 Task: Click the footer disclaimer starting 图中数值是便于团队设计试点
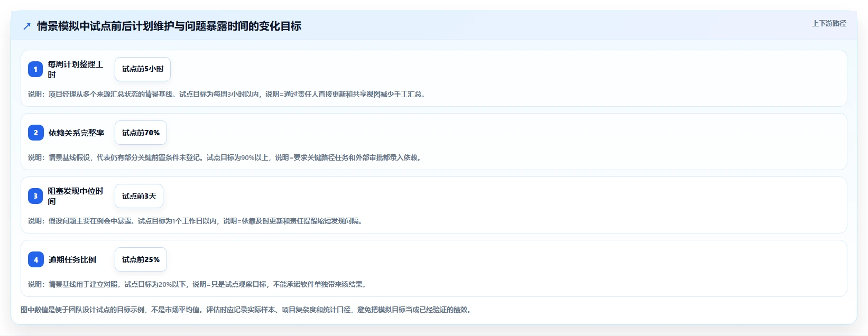(247, 310)
